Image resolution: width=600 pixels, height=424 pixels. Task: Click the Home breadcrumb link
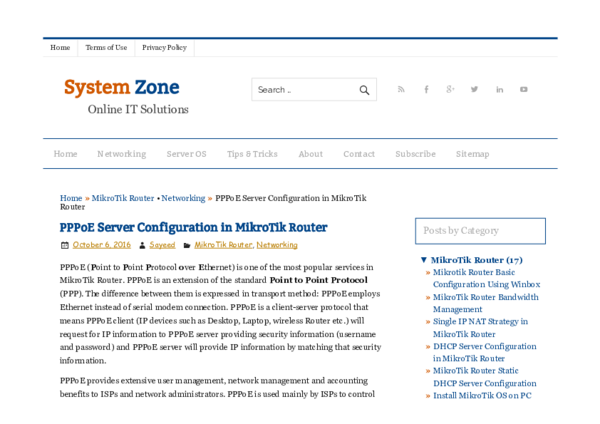click(70, 198)
